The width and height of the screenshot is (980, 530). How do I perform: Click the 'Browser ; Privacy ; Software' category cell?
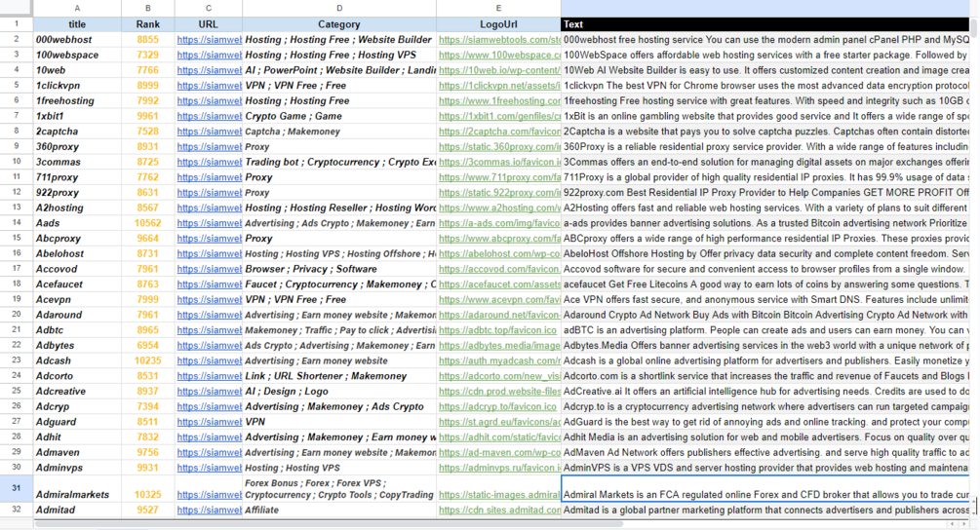pyautogui.click(x=338, y=269)
